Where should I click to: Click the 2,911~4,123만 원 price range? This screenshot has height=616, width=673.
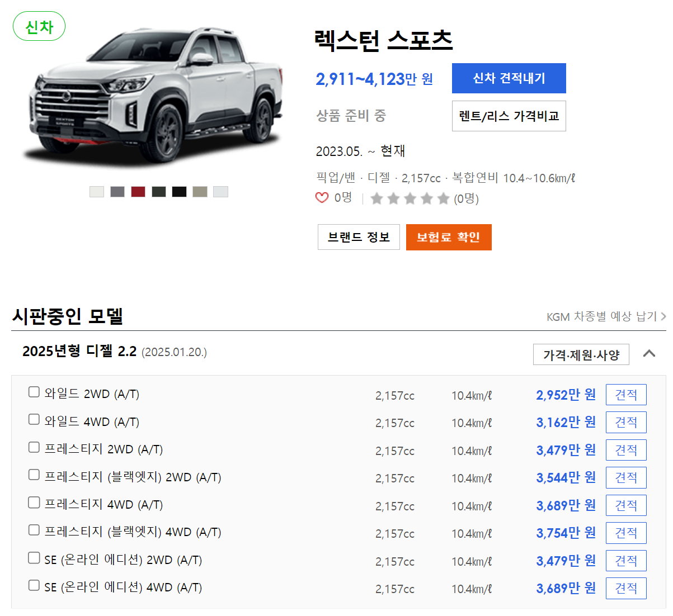coord(374,79)
